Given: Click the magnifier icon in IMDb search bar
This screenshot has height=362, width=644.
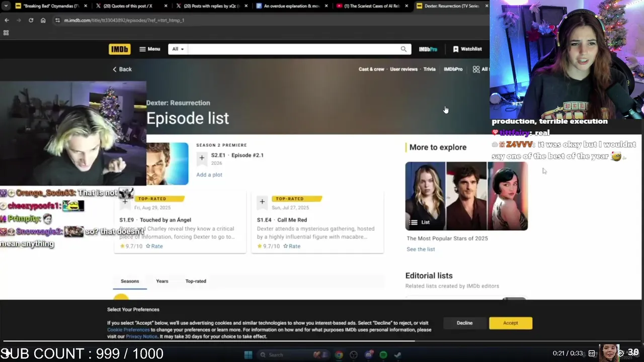Looking at the screenshot, I should tap(404, 49).
